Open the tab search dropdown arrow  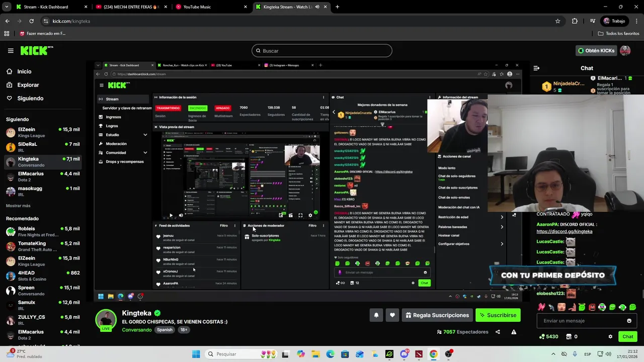pos(7,7)
